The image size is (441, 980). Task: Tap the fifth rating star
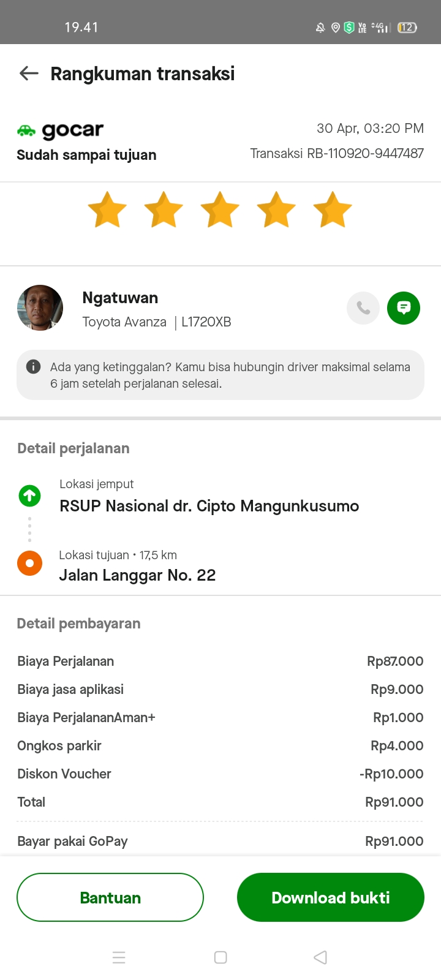(x=333, y=210)
